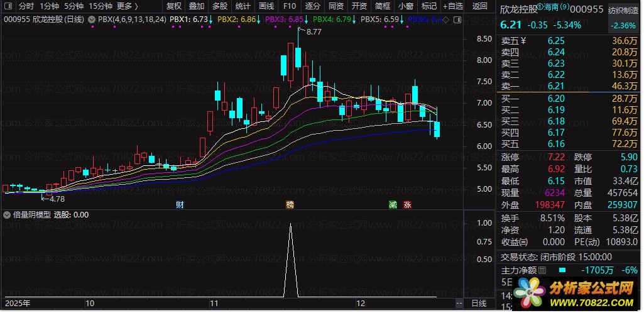644x313 pixels.
Task: Switch to 分时 intraday view
Action: click(26, 6)
